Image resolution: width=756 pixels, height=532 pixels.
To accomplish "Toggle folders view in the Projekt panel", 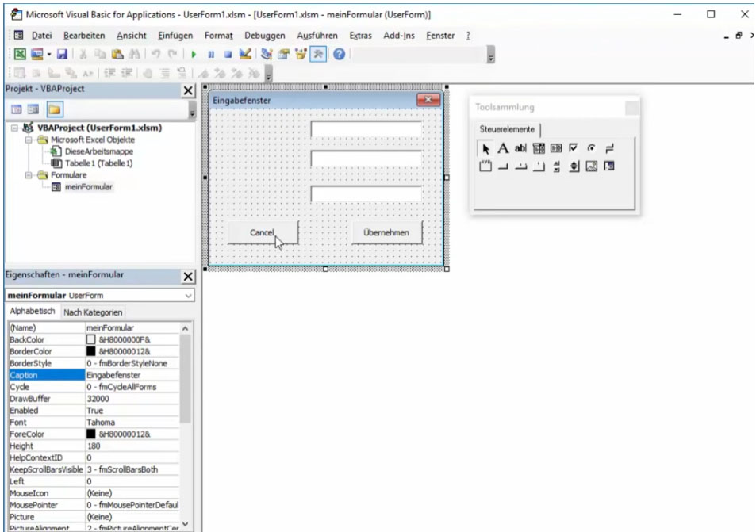I will pyautogui.click(x=55, y=109).
